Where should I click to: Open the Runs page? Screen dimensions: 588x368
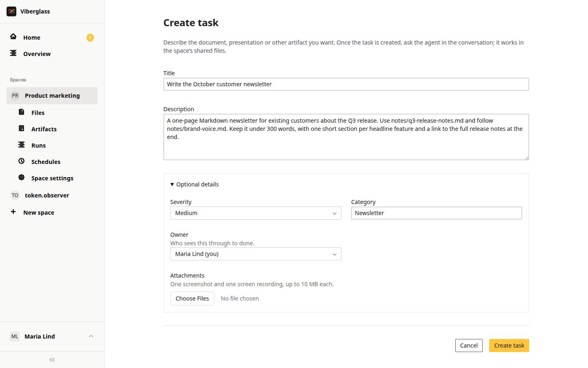[x=52, y=146]
